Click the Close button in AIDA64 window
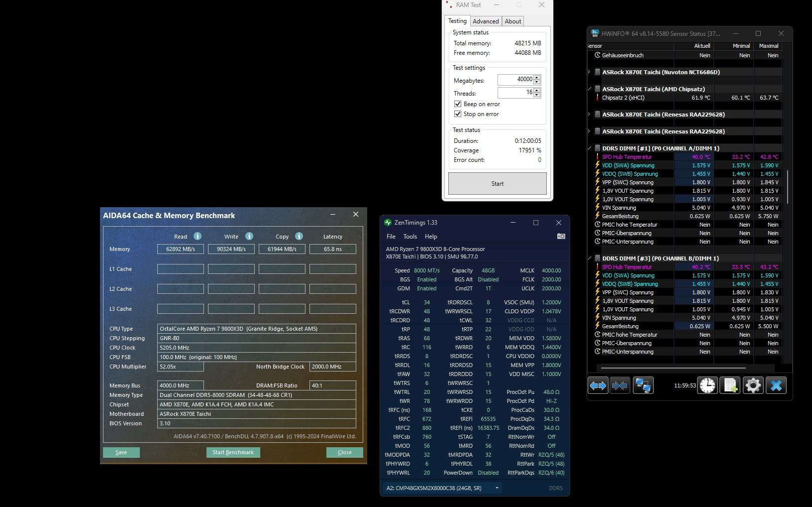 click(x=344, y=452)
